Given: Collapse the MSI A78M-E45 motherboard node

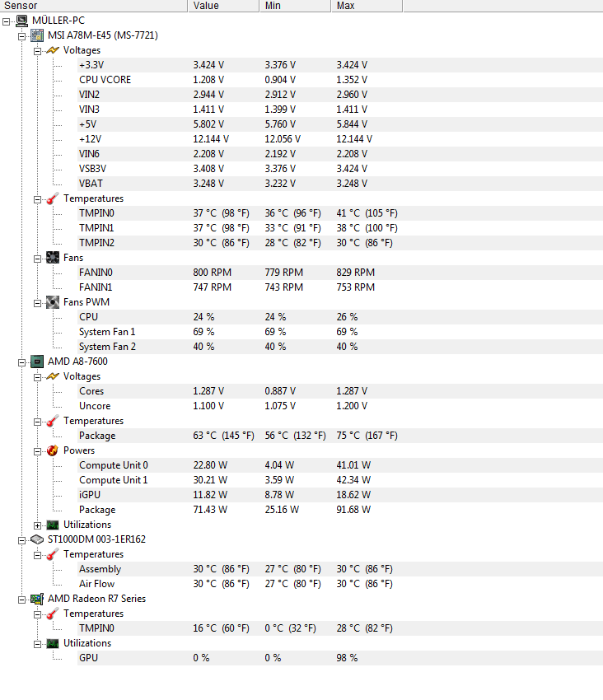Looking at the screenshot, I should pos(22,36).
